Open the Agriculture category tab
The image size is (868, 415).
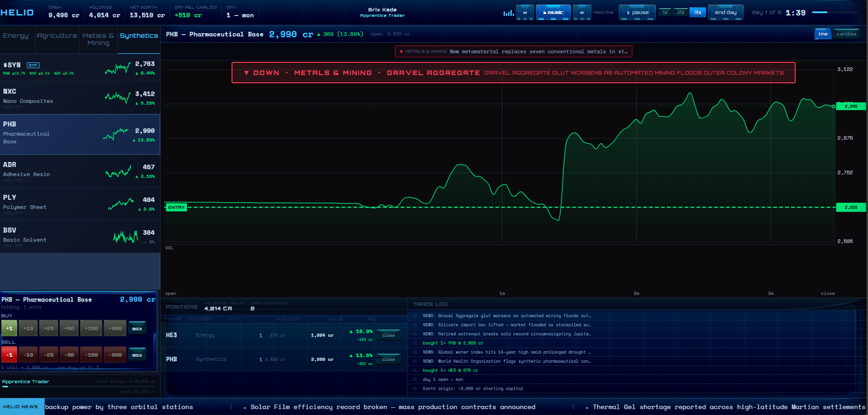(57, 35)
